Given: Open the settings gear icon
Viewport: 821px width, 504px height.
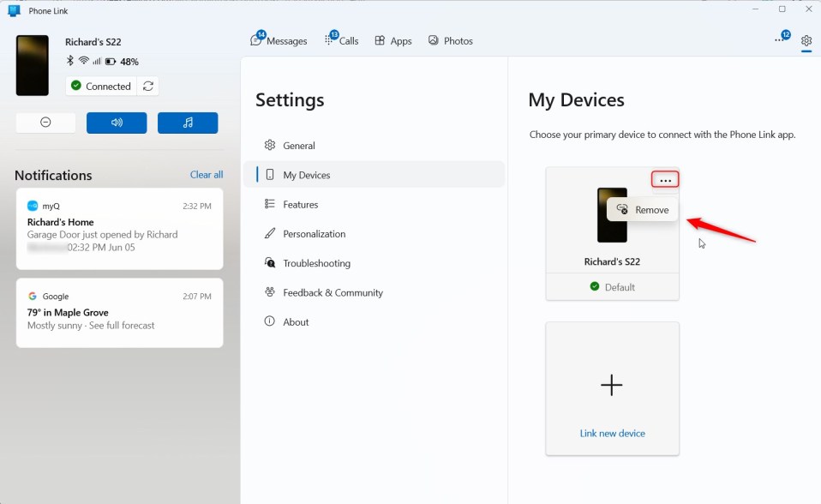Looking at the screenshot, I should point(806,40).
